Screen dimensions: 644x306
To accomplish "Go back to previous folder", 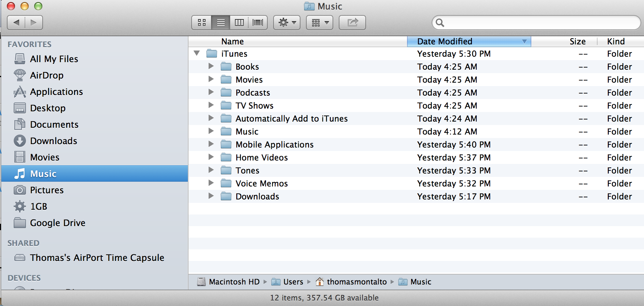I will tap(16, 23).
